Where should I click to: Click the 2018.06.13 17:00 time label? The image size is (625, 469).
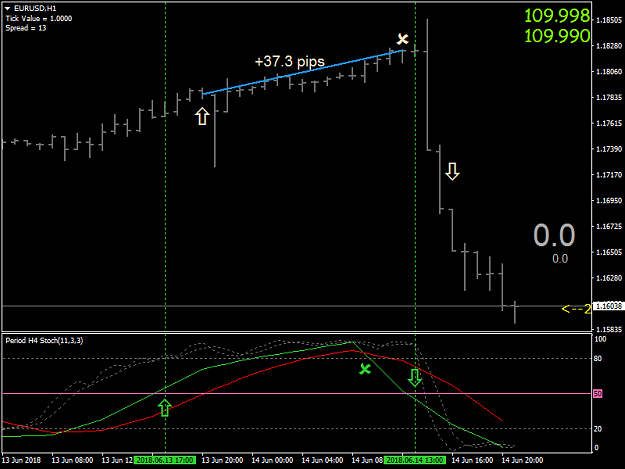coord(165,460)
